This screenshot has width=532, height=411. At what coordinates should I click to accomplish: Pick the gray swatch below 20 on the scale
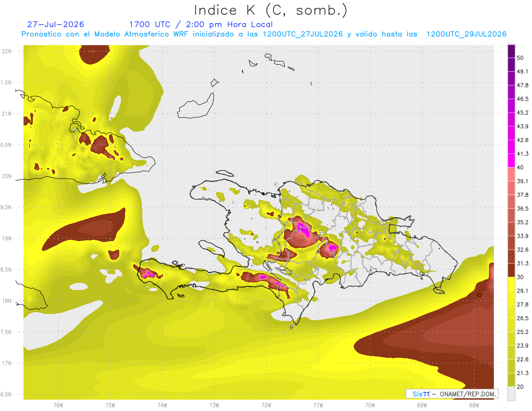[x=511, y=393]
